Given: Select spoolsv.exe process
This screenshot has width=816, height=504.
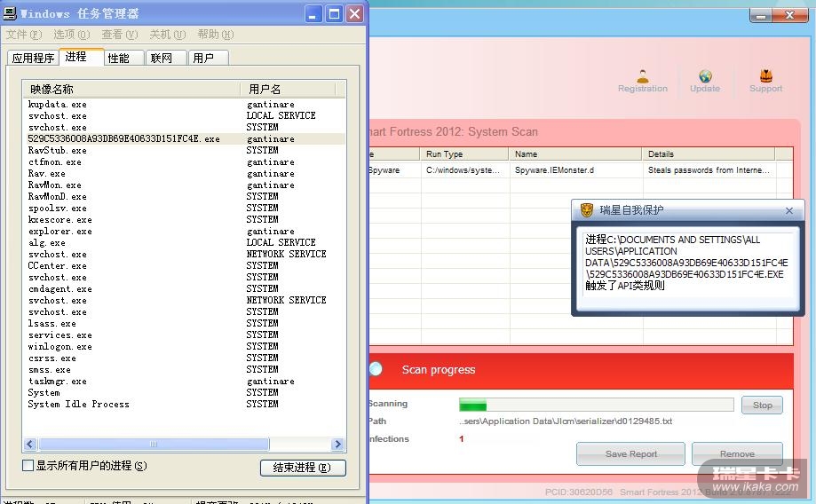Looking at the screenshot, I should pyautogui.click(x=185, y=208).
